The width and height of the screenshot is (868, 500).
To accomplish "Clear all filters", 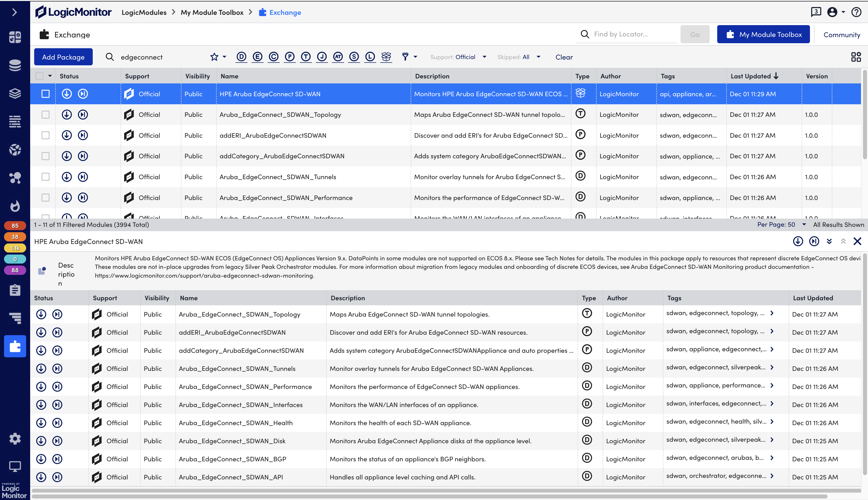I will click(564, 57).
